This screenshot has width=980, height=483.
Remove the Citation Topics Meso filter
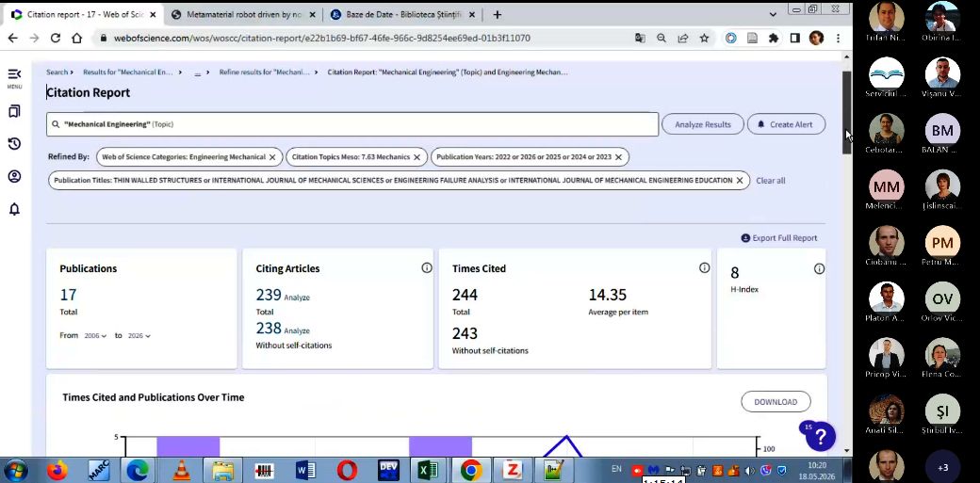[x=416, y=157]
